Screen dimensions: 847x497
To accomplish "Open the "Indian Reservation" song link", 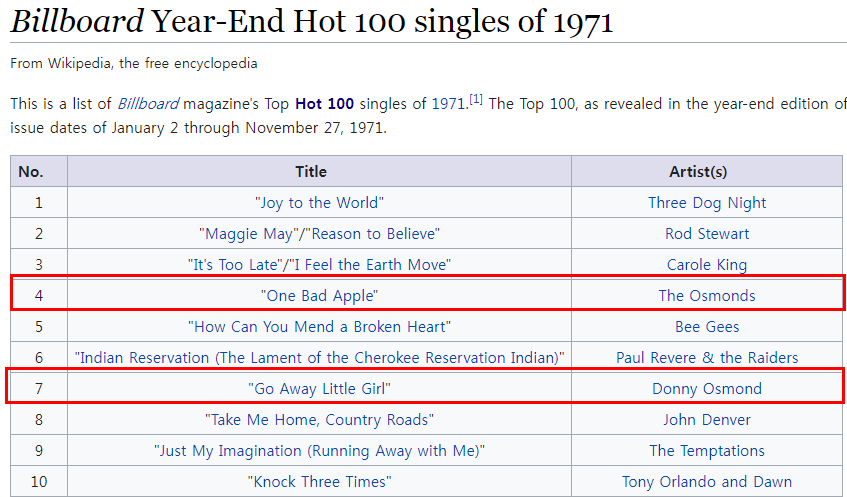I will click(319, 358).
